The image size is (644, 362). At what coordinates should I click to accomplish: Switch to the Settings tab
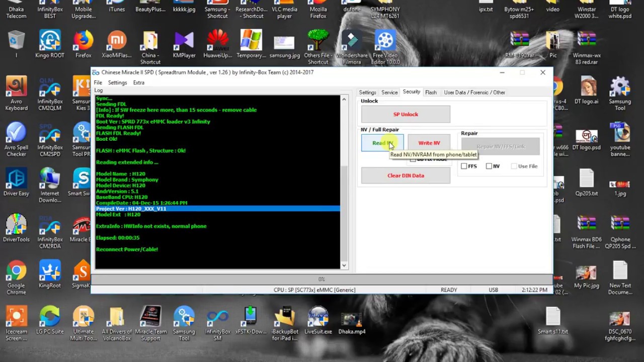point(367,93)
